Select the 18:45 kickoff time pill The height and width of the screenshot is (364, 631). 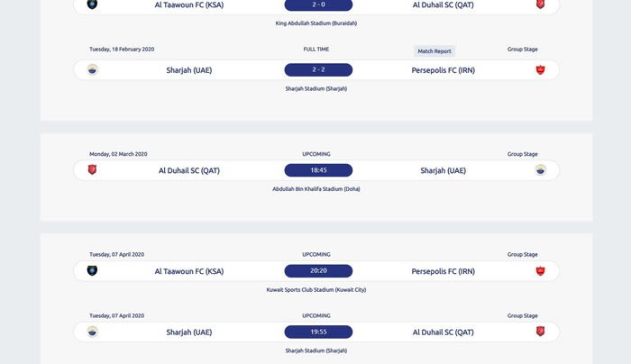click(x=318, y=170)
